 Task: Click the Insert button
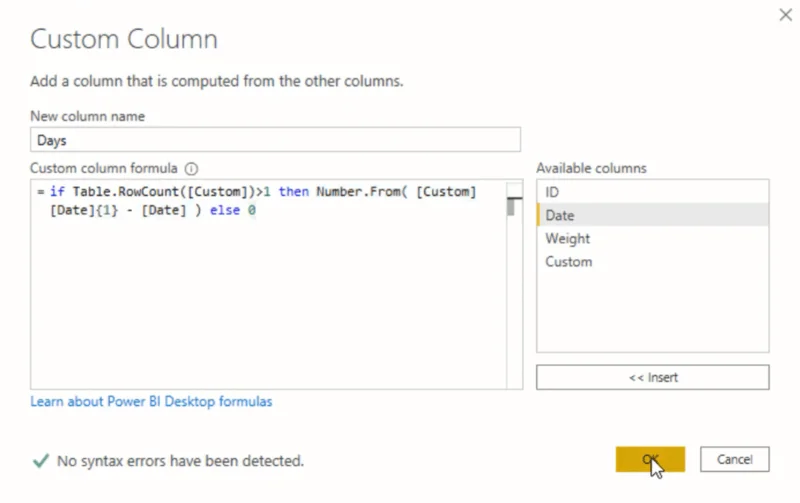click(653, 378)
